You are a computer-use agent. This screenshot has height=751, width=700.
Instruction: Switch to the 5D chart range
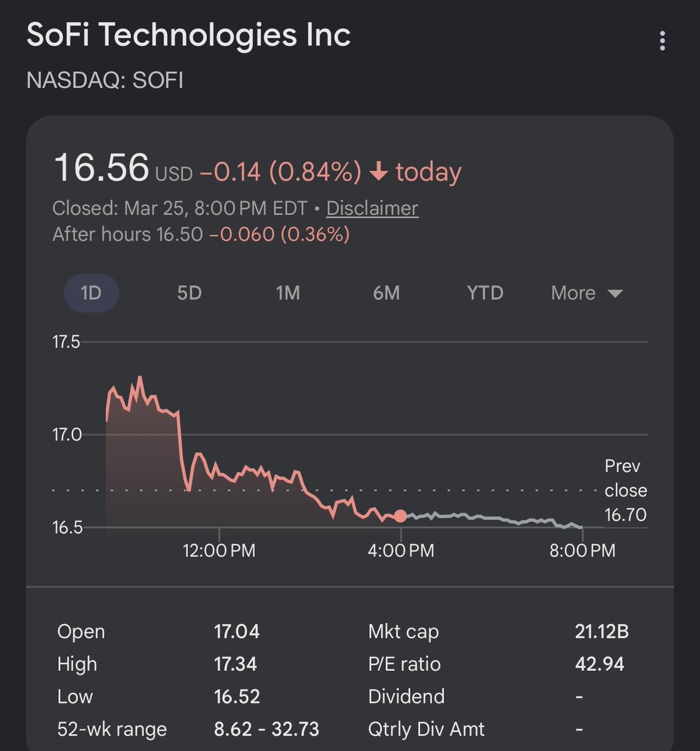click(189, 293)
